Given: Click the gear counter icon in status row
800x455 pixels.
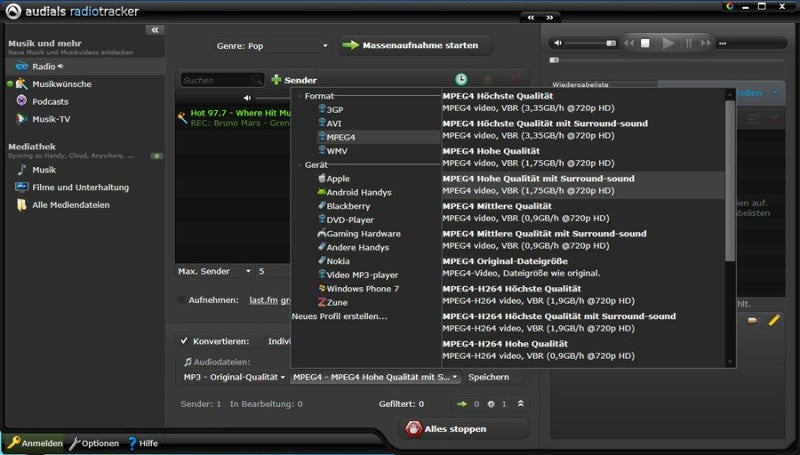Looking at the screenshot, I should [x=491, y=403].
